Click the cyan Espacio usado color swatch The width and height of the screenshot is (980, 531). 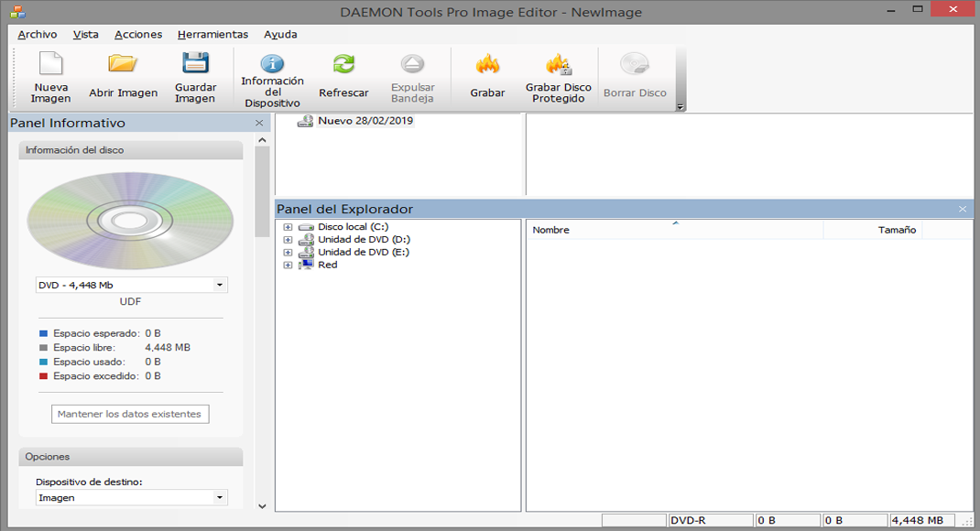coord(44,363)
